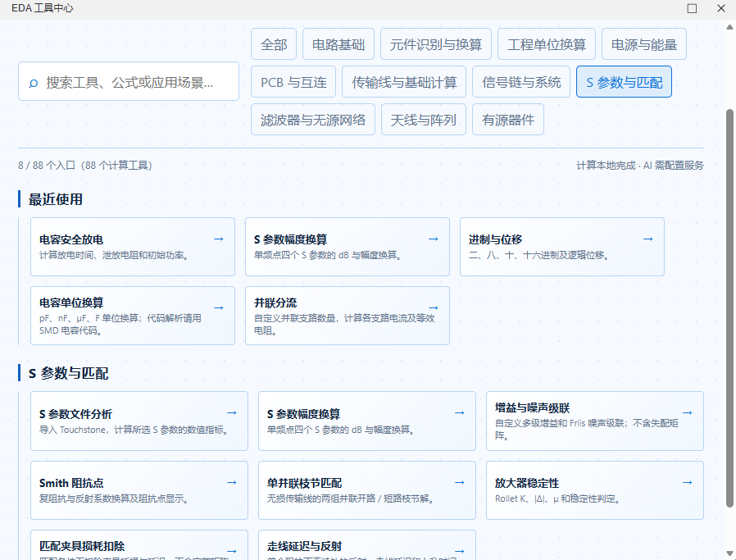Click arrow on 电容单位换算 card
The width and height of the screenshot is (736, 560).
click(219, 308)
